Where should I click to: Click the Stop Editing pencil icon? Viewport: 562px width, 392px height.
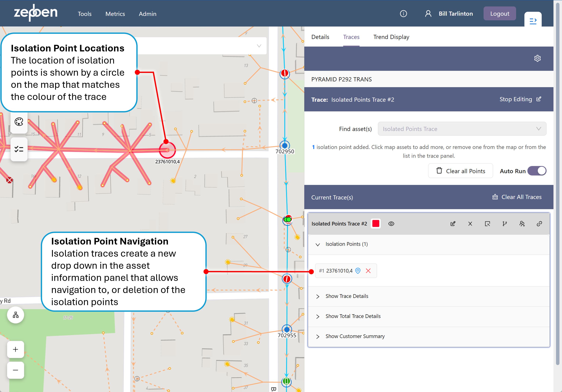pos(539,99)
